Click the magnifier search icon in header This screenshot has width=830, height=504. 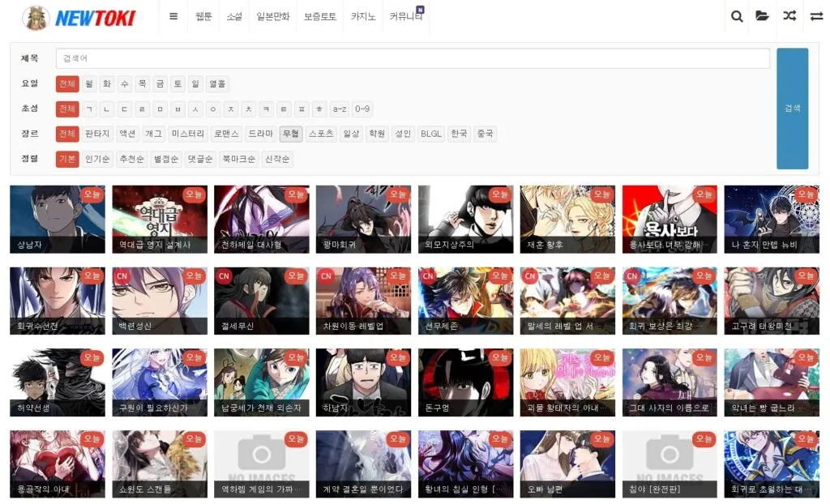click(x=737, y=16)
